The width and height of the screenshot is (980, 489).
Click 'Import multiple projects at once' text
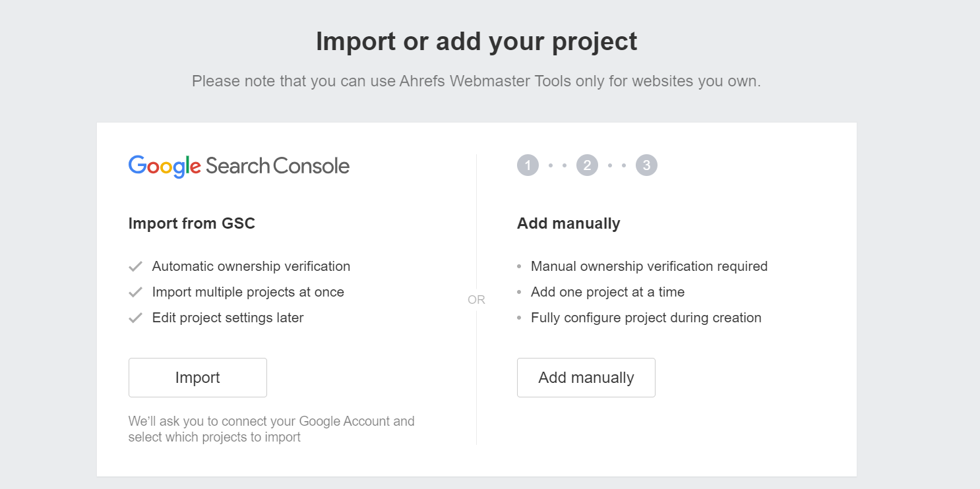point(248,292)
